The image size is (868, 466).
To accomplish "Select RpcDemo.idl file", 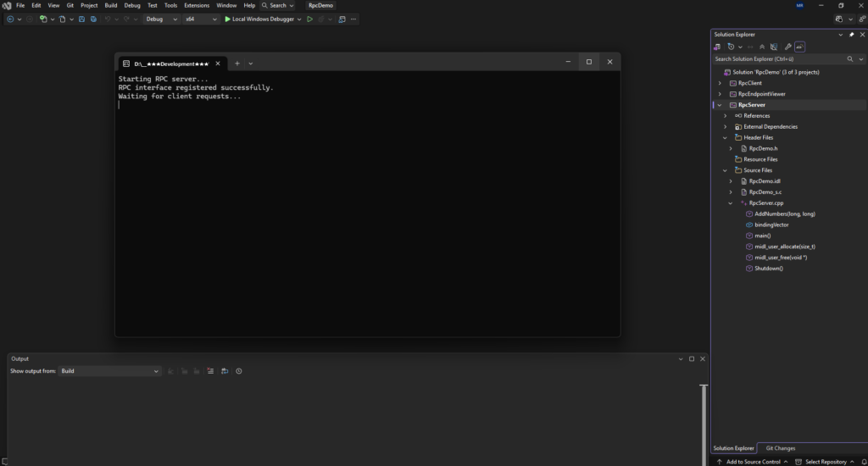I will (x=765, y=181).
